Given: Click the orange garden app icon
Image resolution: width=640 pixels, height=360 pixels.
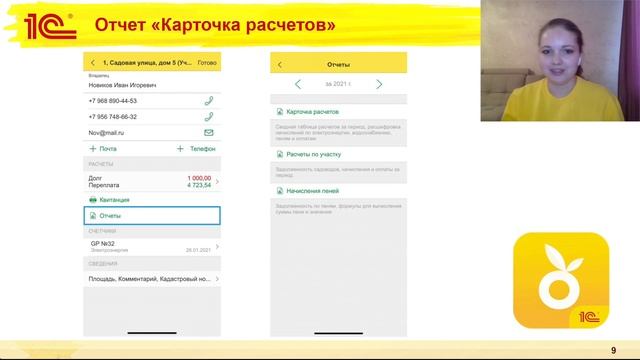Looking at the screenshot, I should (561, 280).
